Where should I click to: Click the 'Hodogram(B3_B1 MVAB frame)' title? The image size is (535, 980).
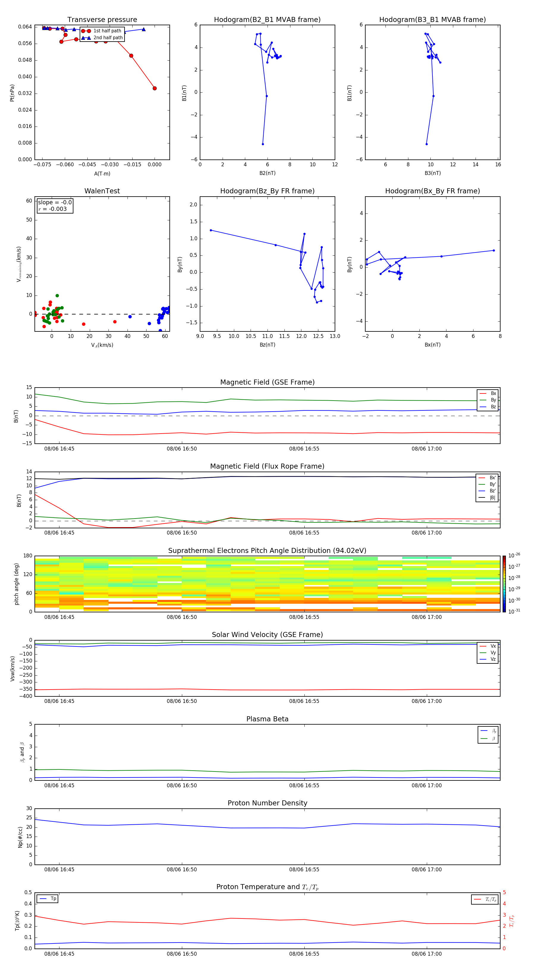tap(432, 20)
